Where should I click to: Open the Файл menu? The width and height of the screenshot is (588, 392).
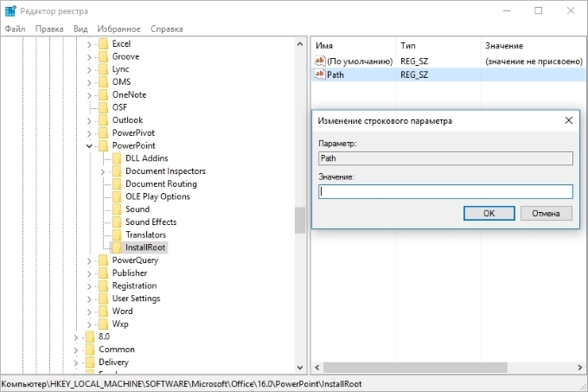click(15, 29)
